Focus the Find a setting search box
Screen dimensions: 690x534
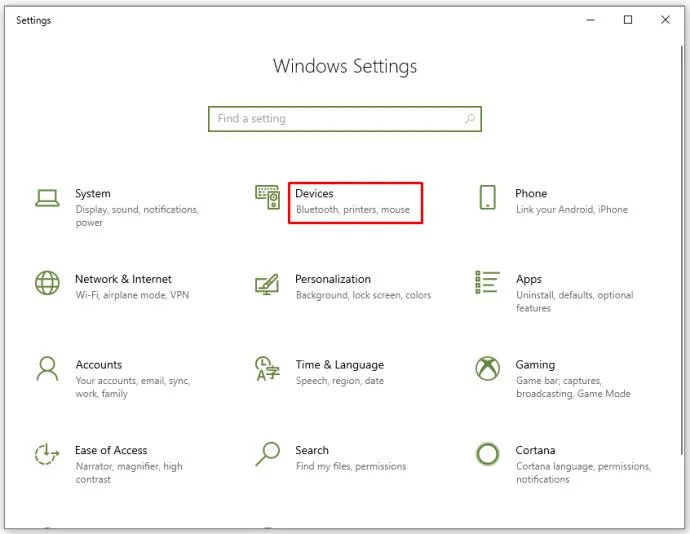[335, 119]
